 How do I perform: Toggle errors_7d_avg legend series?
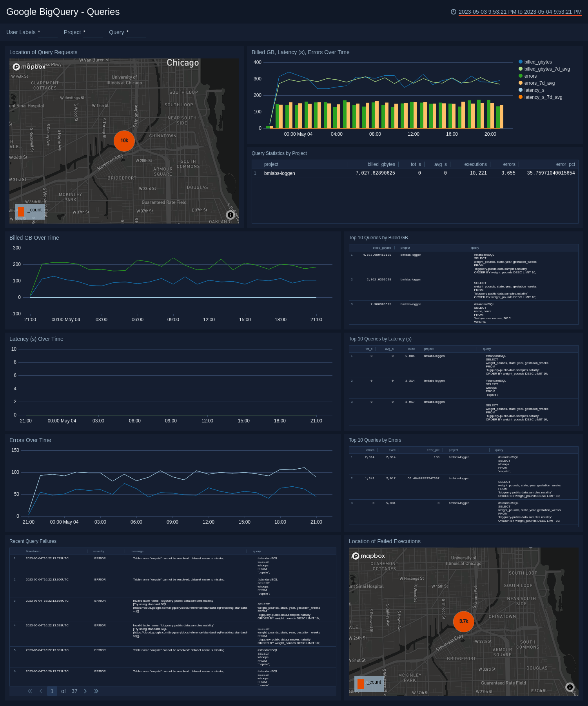click(537, 83)
